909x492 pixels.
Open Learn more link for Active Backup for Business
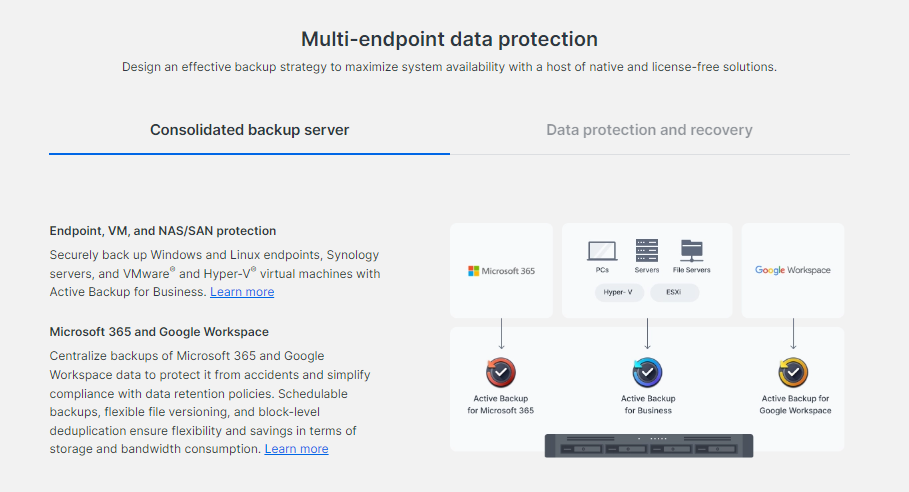pos(242,291)
